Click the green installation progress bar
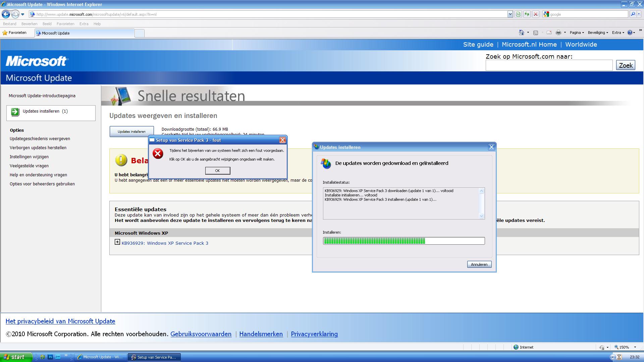The image size is (644, 362). (404, 241)
